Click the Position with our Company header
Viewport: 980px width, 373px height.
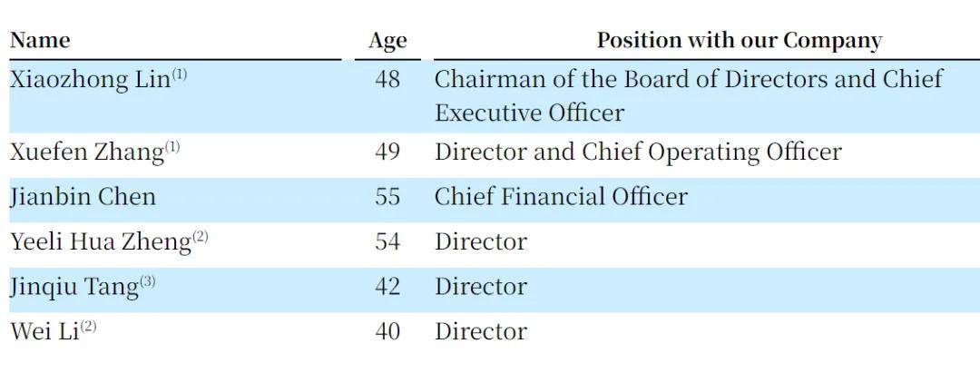[740, 41]
